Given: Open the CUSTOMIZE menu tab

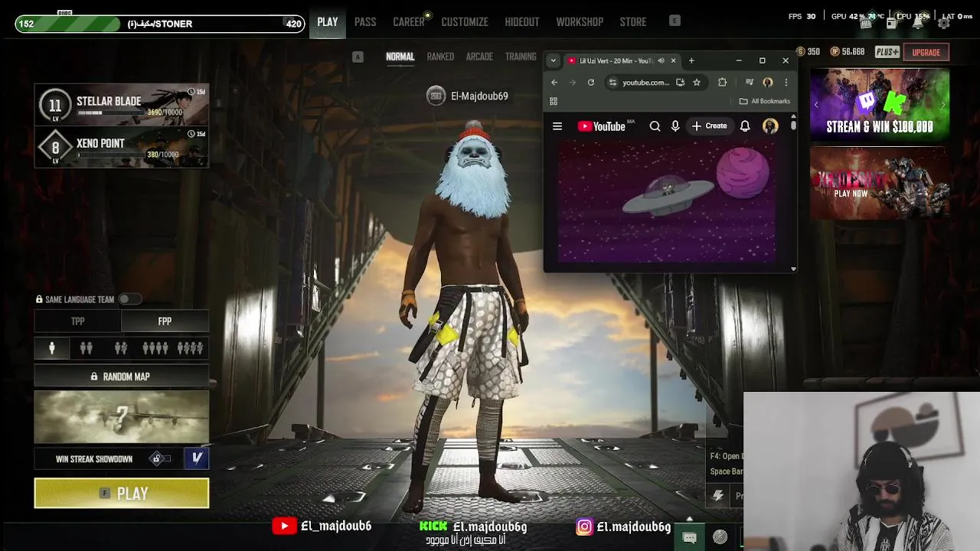Looking at the screenshot, I should pos(465,22).
